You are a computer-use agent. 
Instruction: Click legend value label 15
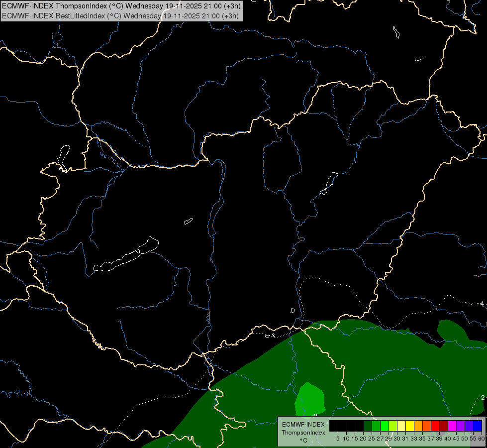(355, 439)
